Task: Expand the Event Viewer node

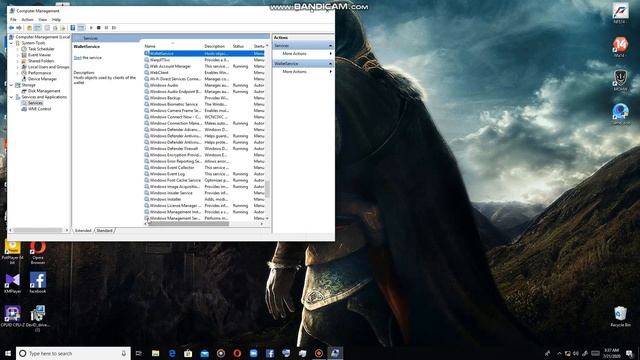Action: pos(18,55)
